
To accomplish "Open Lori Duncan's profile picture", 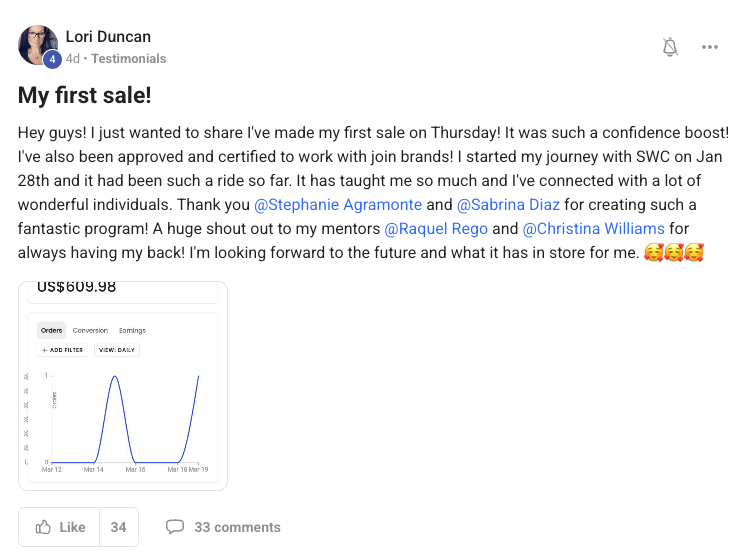I will coord(38,44).
